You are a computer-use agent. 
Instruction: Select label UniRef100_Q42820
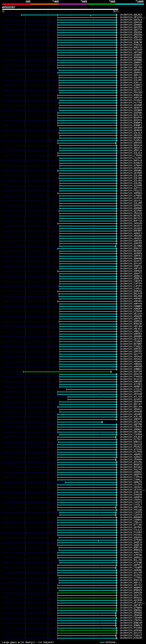click(x=131, y=487)
